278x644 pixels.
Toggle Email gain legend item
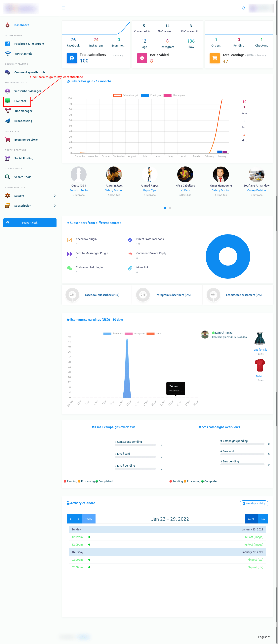151,95
